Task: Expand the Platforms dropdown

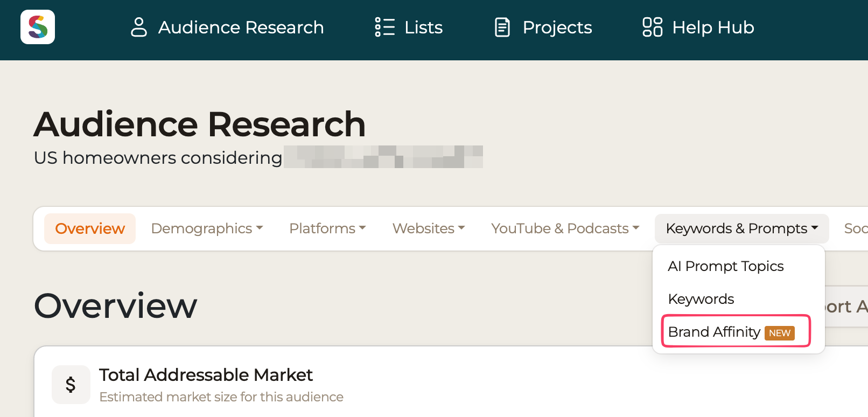Action: click(x=328, y=228)
